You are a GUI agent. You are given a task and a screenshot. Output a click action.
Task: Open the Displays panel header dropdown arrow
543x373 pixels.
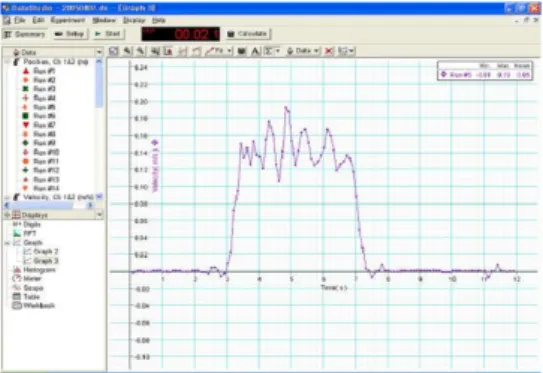click(x=99, y=215)
